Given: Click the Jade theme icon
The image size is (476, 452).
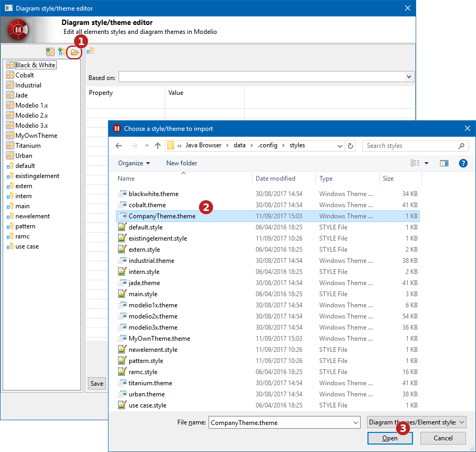Looking at the screenshot, I should click(10, 95).
